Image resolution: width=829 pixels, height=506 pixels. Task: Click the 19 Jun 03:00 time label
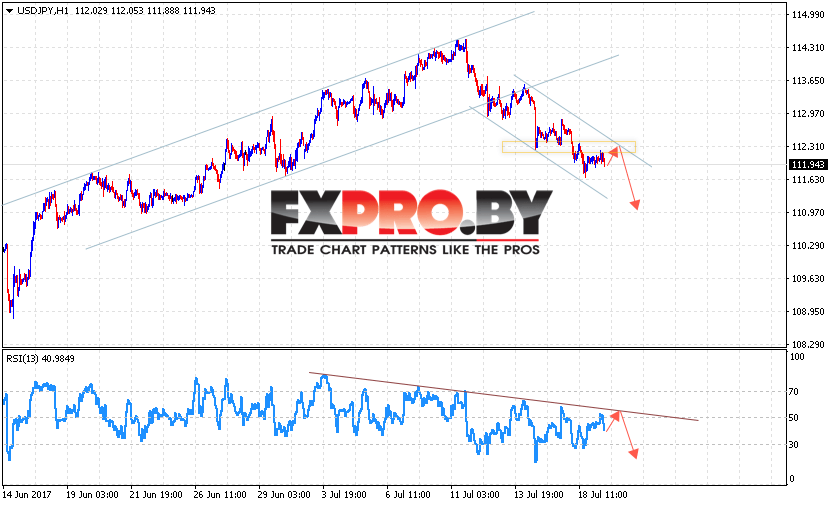pyautogui.click(x=92, y=494)
